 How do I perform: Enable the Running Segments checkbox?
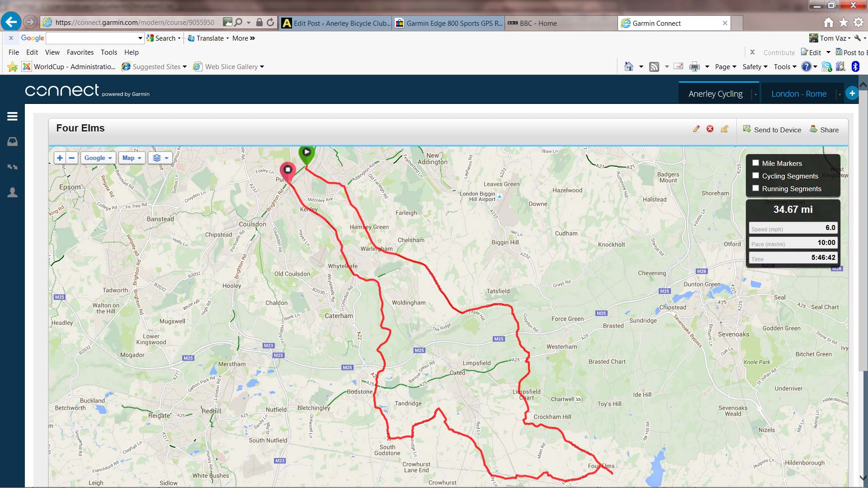(755, 188)
